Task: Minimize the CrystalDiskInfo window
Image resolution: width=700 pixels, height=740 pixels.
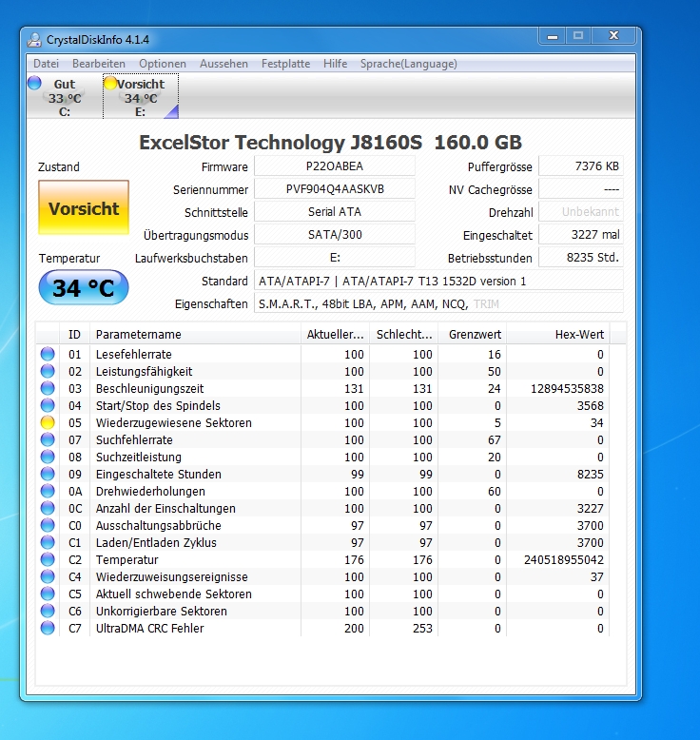Action: [553, 36]
